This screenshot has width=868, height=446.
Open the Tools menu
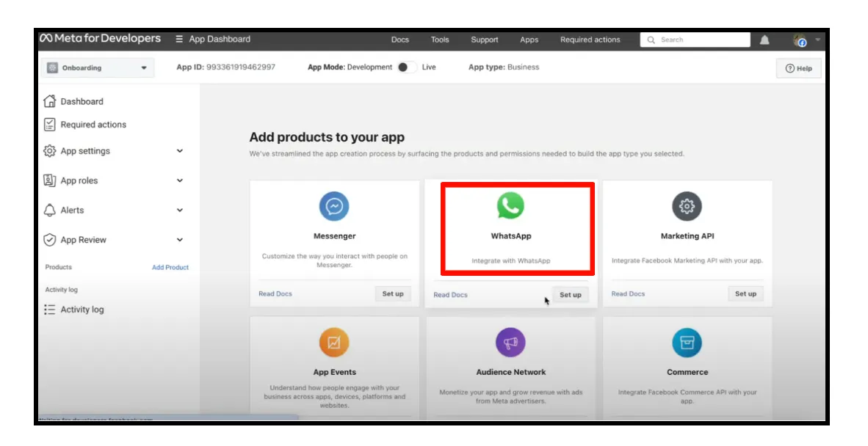pyautogui.click(x=440, y=40)
